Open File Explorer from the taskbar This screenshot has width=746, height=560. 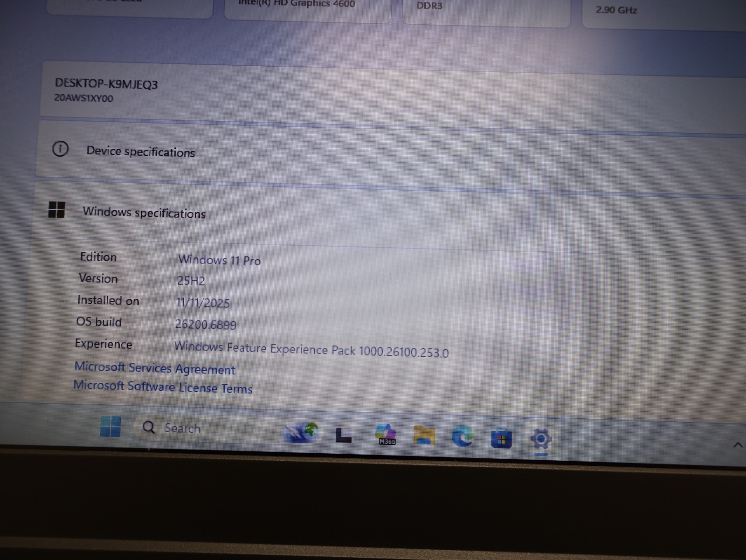click(x=425, y=435)
